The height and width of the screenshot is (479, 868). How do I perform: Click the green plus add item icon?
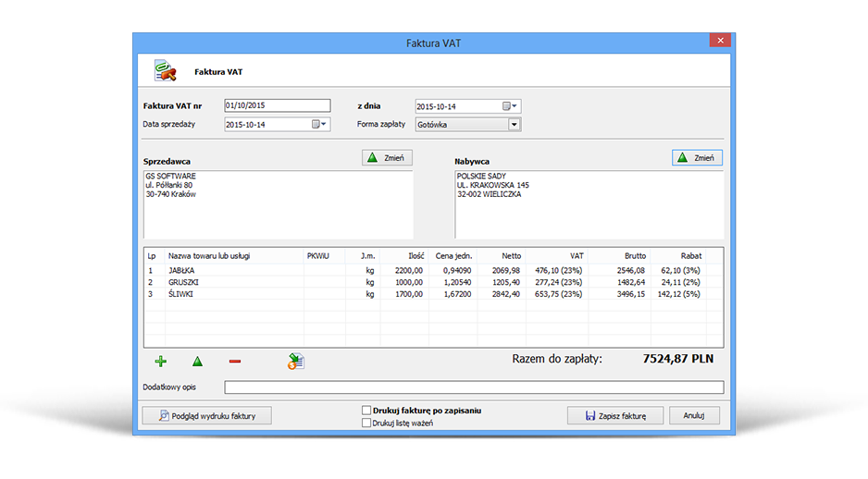(x=161, y=362)
